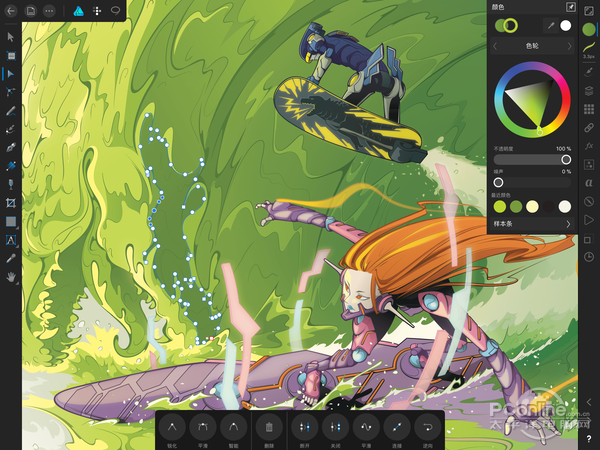600x450 pixels.
Task: Click the hue ring colour wheel
Action: click(532, 99)
